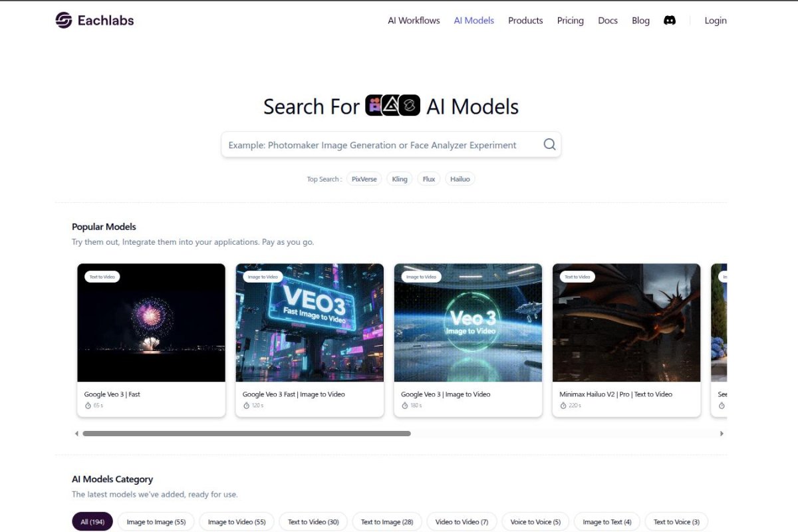Click the Login link
This screenshot has height=532, width=798.
pos(716,21)
